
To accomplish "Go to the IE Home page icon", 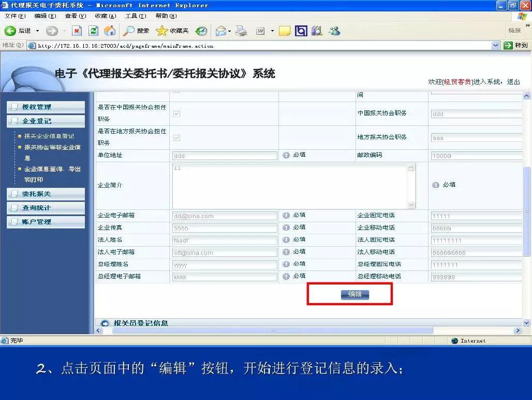I will tap(110, 31).
